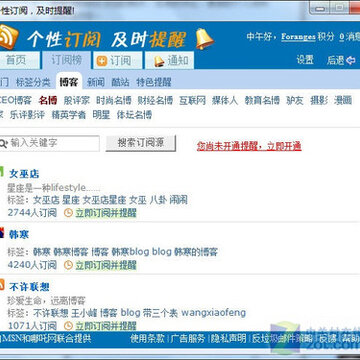Open the 通知 tab
The width and height of the screenshot is (360, 360).
pos(170,61)
